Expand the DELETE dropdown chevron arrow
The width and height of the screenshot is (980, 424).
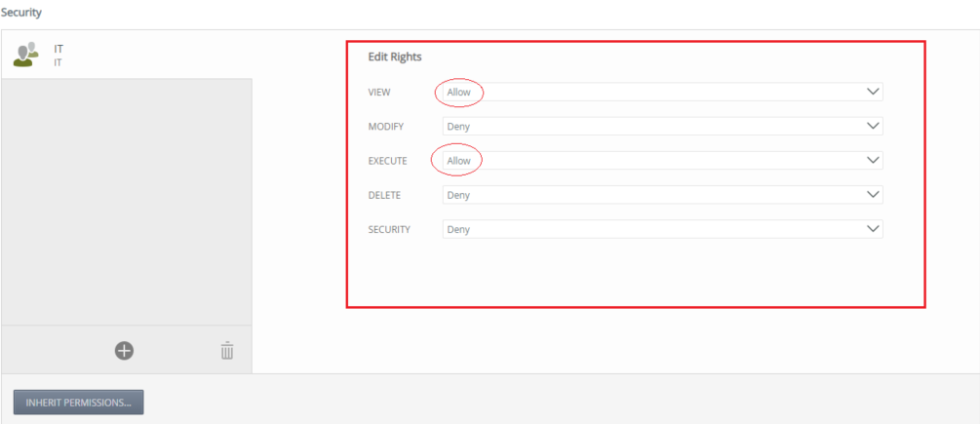873,195
